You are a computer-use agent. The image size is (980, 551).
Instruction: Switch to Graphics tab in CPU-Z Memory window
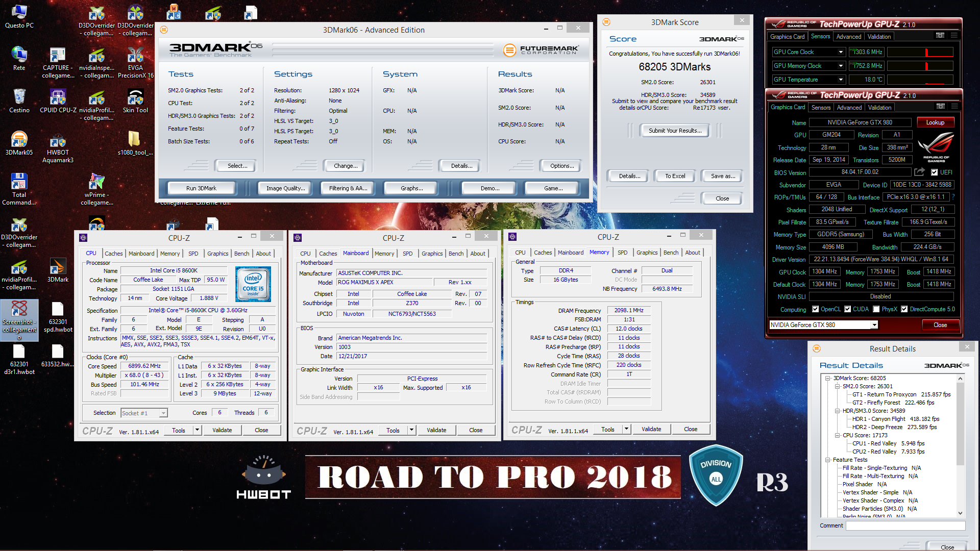(647, 253)
